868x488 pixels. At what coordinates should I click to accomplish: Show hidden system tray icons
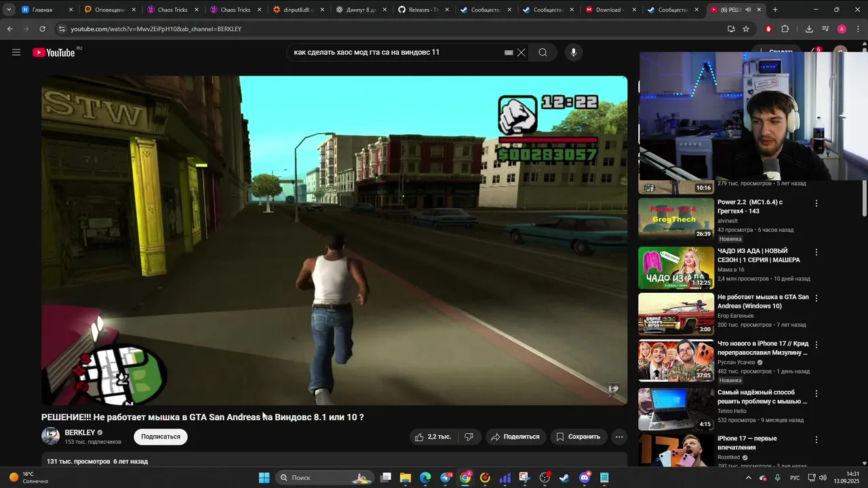[x=748, y=478]
